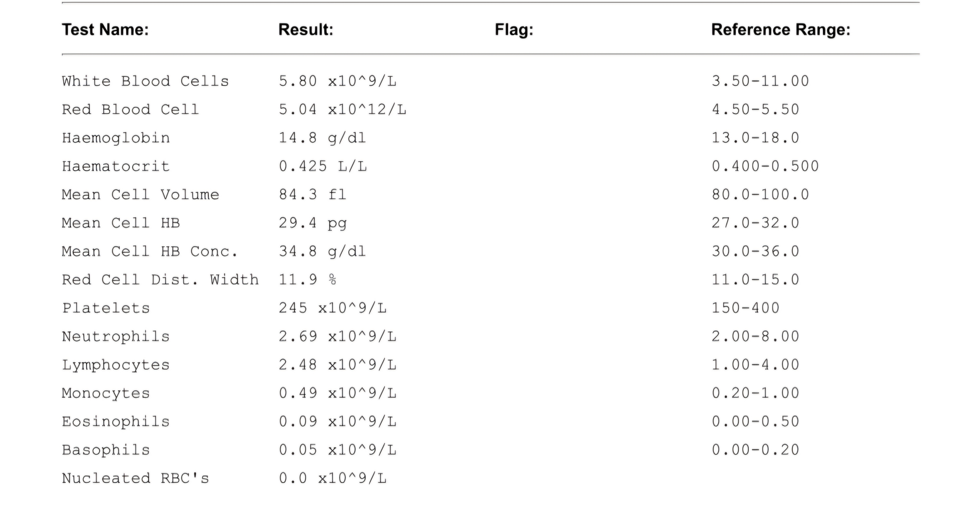This screenshot has width=980, height=507.
Task: Select the Platelets result 245 x10^9/L
Action: 333,308
